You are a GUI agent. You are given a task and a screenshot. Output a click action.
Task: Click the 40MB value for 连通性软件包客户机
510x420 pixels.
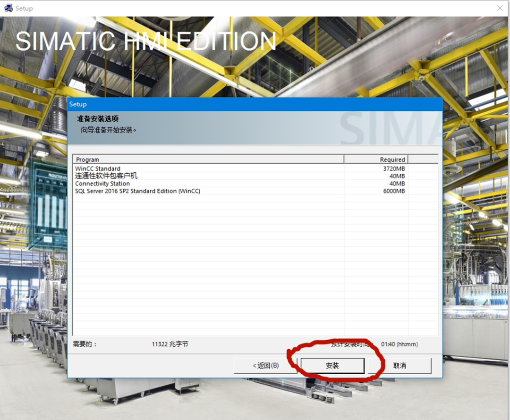[397, 176]
